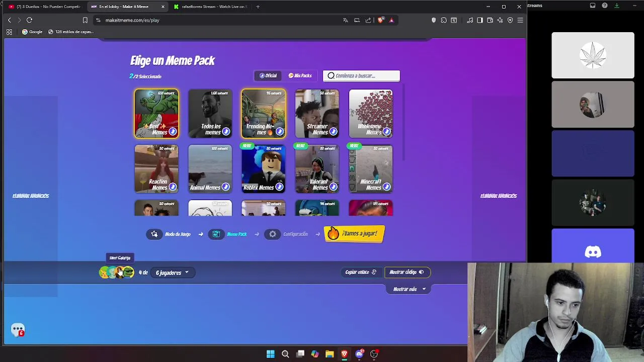This screenshot has height=362, width=644.
Task: Open Discord help question-mark icon
Action: (x=605, y=6)
